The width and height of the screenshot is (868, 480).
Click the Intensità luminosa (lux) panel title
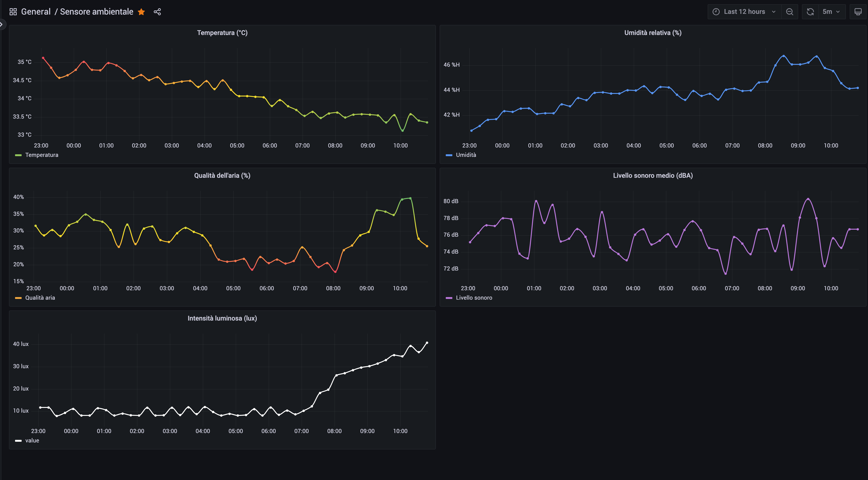222,318
